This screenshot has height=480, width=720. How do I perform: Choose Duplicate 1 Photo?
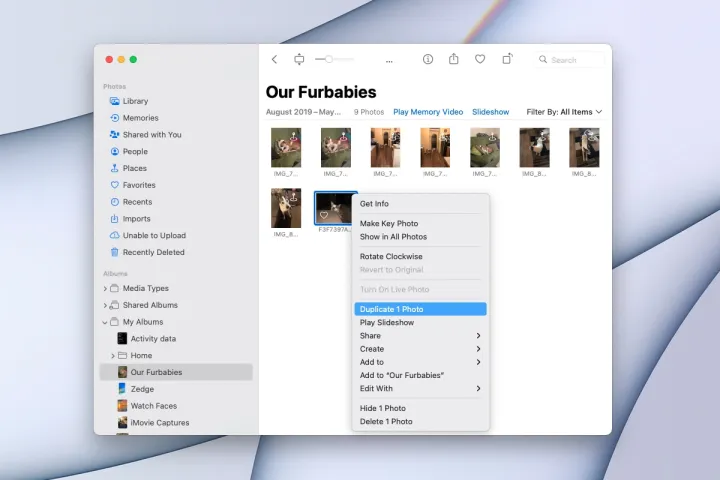point(420,309)
